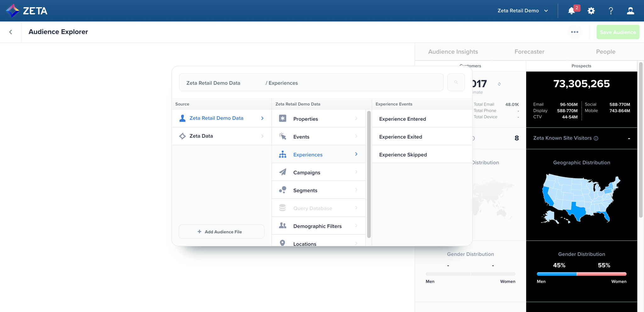Switch to the People tab
644x312 pixels.
[606, 52]
